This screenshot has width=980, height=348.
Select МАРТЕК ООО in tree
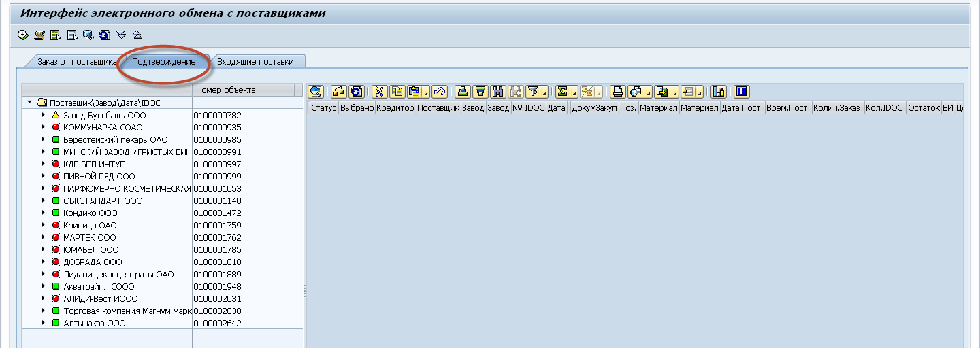pyautogui.click(x=89, y=237)
